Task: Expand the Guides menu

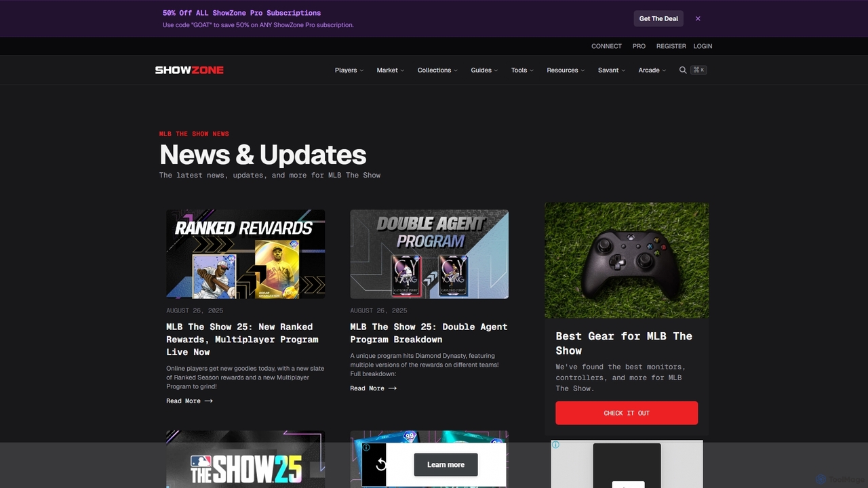Action: (484, 70)
